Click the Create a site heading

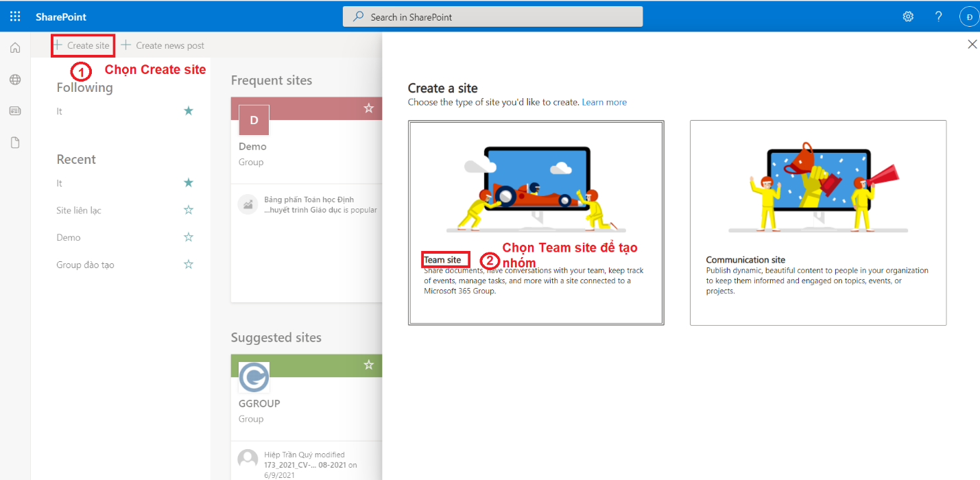point(443,88)
